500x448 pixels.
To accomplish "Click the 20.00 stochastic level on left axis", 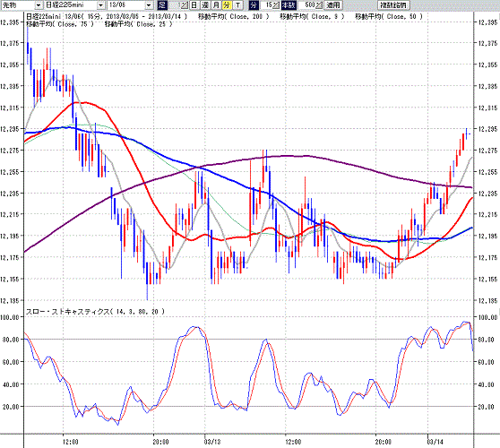I will 11,407.
